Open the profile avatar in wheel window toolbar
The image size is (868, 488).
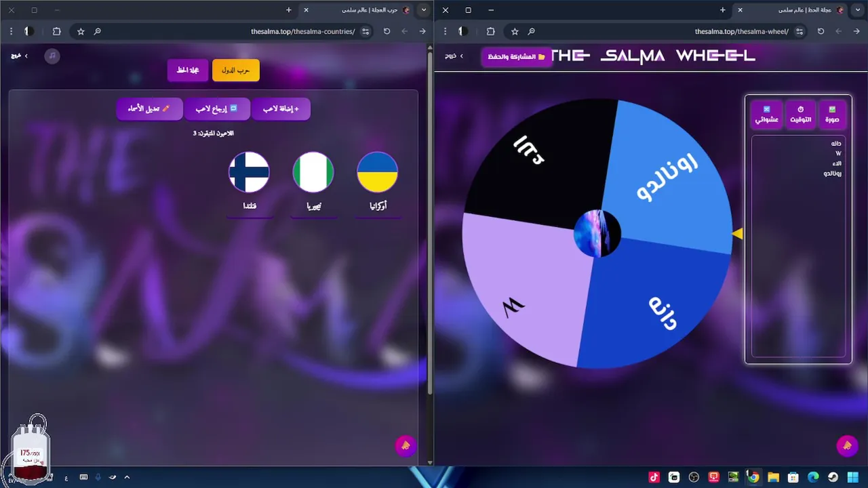click(462, 31)
